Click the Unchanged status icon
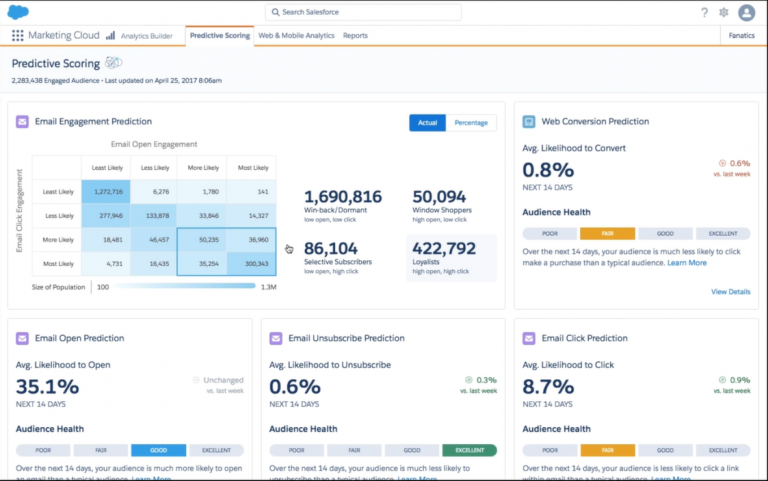Viewport: 768px width, 481px height. click(x=196, y=380)
